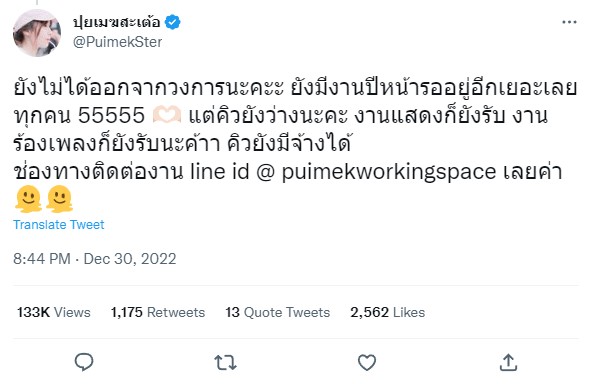Click the 133K Views count
592x384 pixels.
click(x=54, y=312)
